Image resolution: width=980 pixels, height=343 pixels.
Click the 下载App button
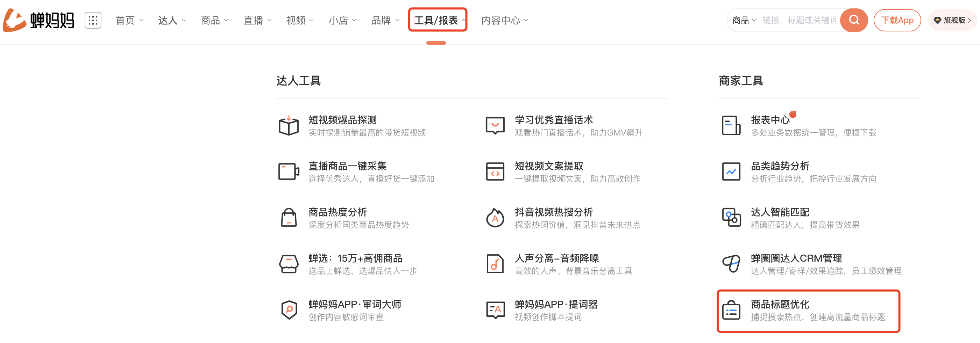(897, 20)
